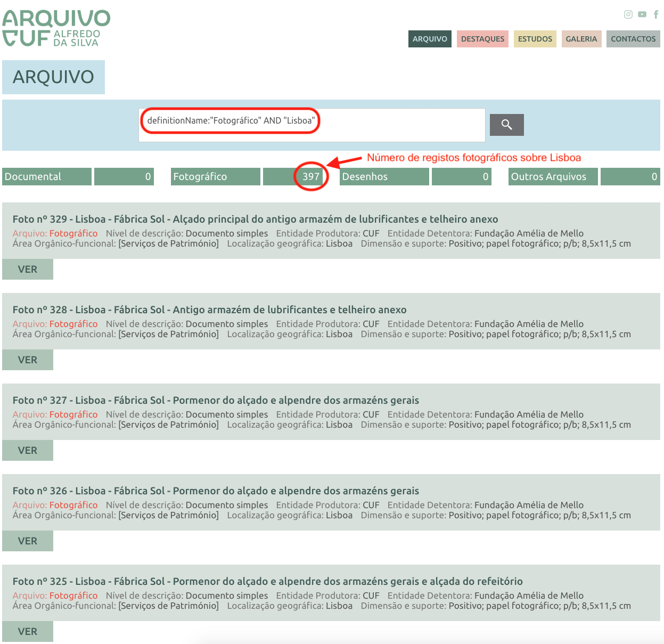Click 'Fundação Amélia de Mello' in Foto nº 329
This screenshot has height=644, width=664.
pyautogui.click(x=529, y=233)
